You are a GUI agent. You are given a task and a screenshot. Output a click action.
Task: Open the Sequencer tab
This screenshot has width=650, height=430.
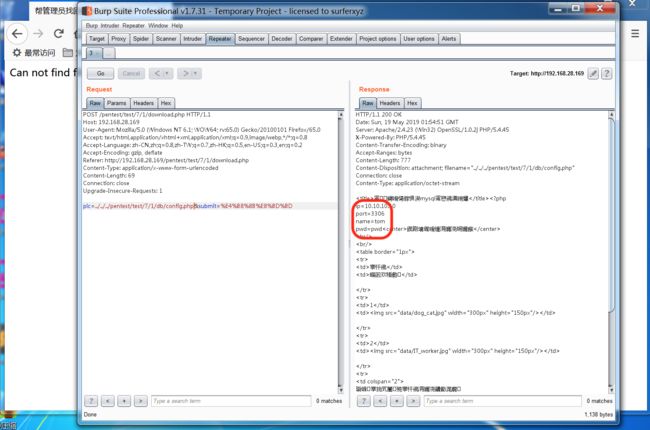(x=251, y=39)
